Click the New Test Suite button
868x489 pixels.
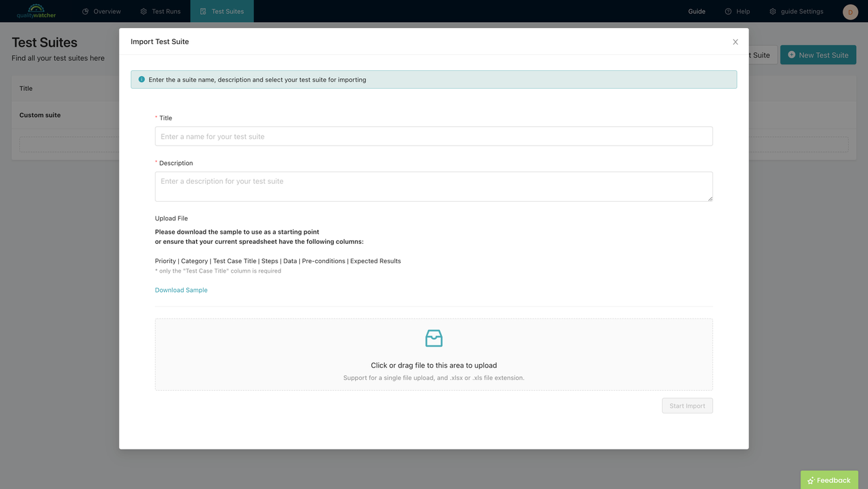click(818, 55)
